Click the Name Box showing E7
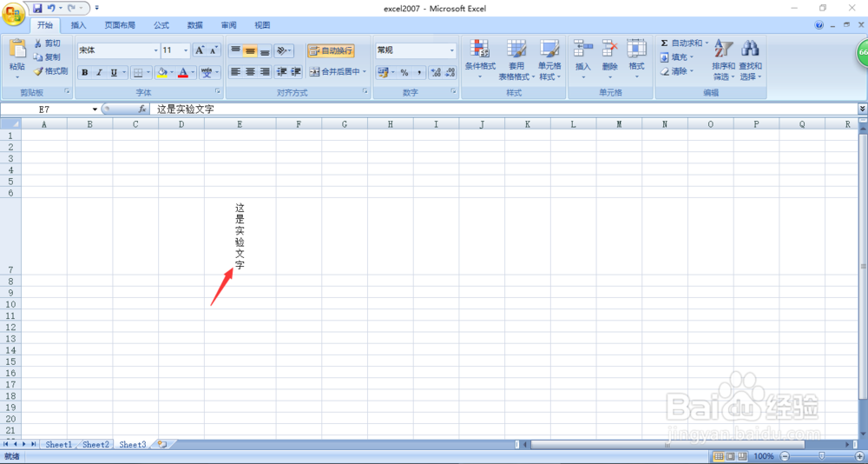The image size is (868, 464). (44, 109)
